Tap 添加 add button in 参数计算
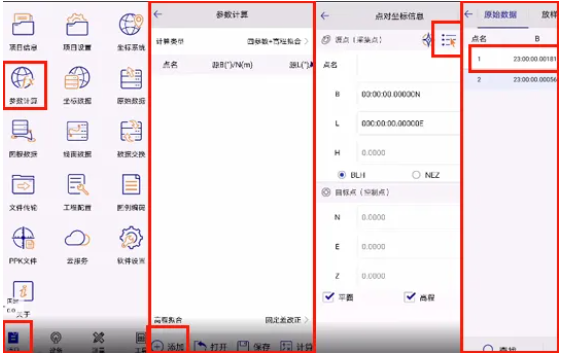This screenshot has height=364, width=571. [x=168, y=346]
